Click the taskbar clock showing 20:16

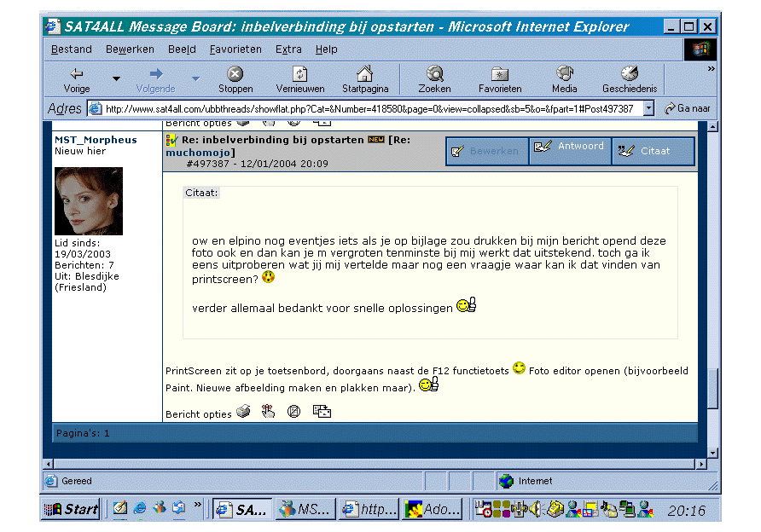686,510
